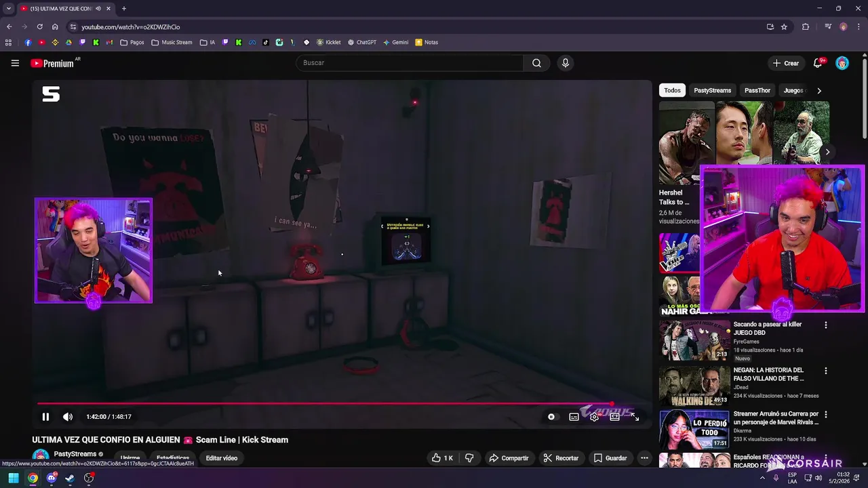868x488 pixels.
Task: Open the IA bookmarks folder
Action: 208,42
